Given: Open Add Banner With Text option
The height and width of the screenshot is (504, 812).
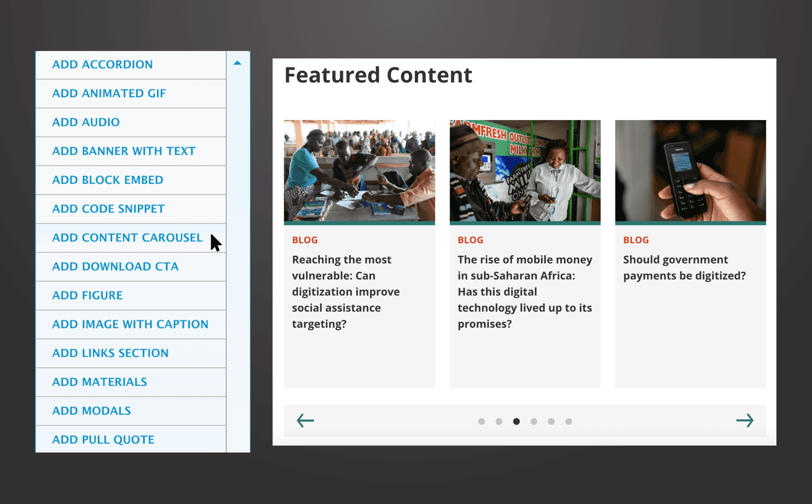Looking at the screenshot, I should [x=124, y=151].
